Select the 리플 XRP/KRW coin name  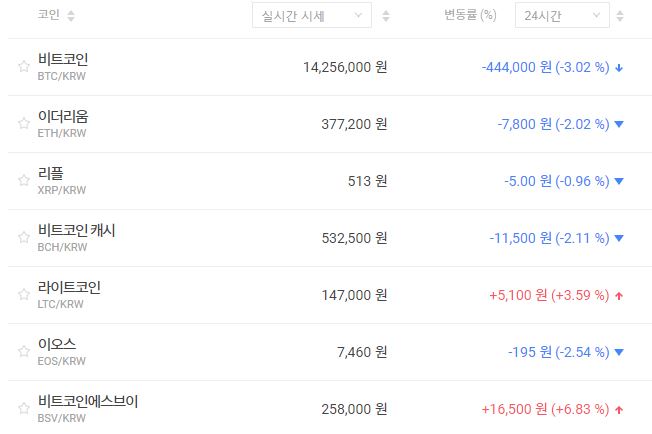tap(51, 174)
